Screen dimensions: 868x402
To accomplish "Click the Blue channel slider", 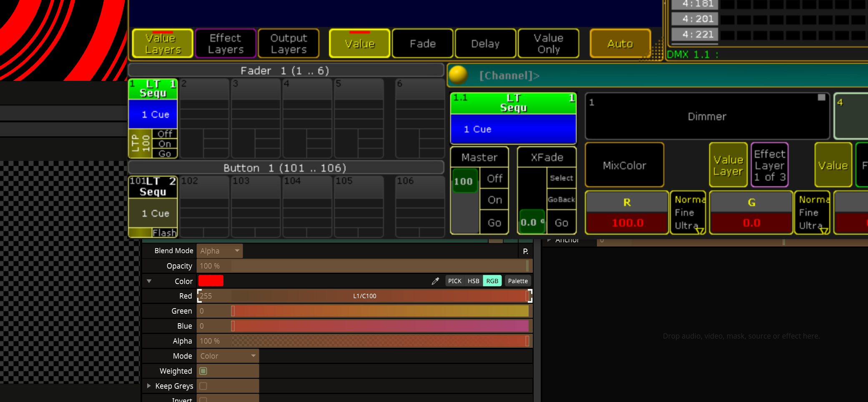I will tap(380, 326).
